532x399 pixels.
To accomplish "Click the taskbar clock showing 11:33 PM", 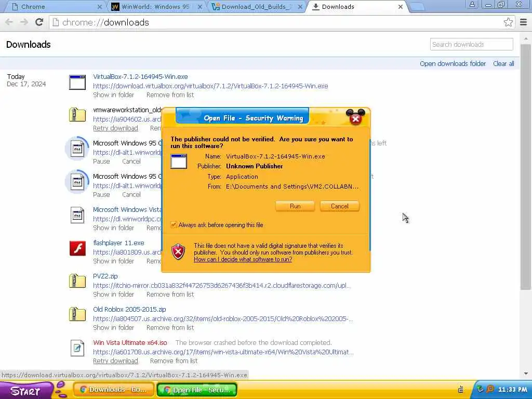I will [x=513, y=390].
